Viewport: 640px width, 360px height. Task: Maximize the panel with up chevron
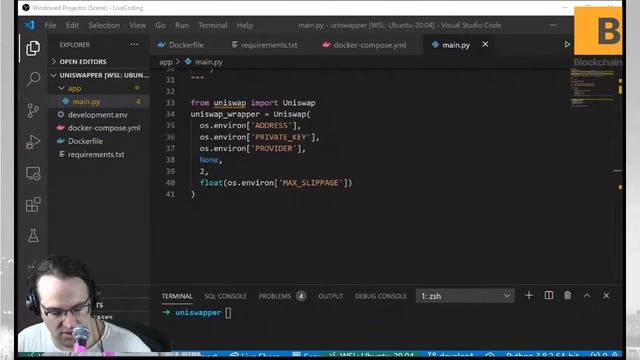[587, 296]
